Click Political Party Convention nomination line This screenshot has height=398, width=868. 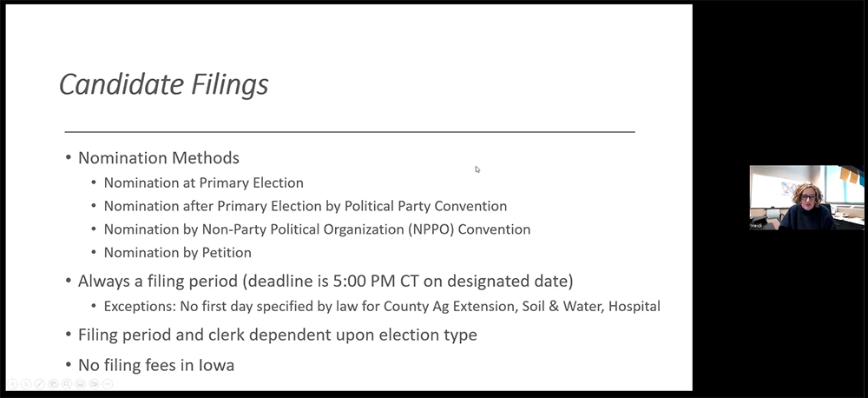[306, 206]
